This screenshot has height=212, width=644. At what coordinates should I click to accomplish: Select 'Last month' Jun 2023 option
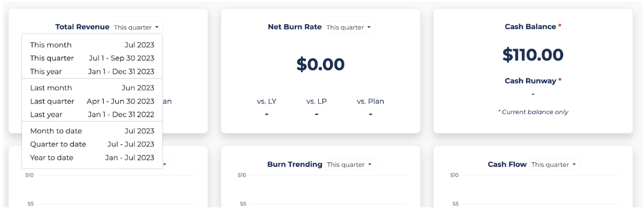(x=92, y=88)
